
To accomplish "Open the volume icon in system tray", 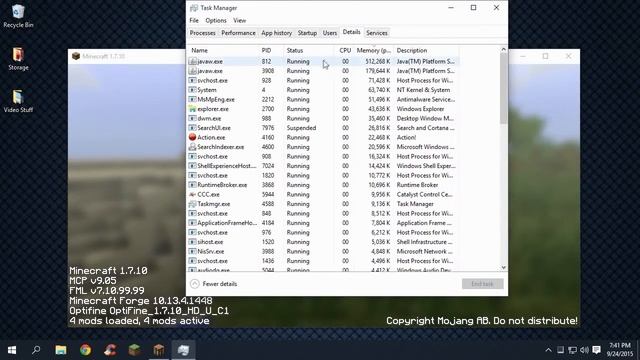I will pos(584,350).
